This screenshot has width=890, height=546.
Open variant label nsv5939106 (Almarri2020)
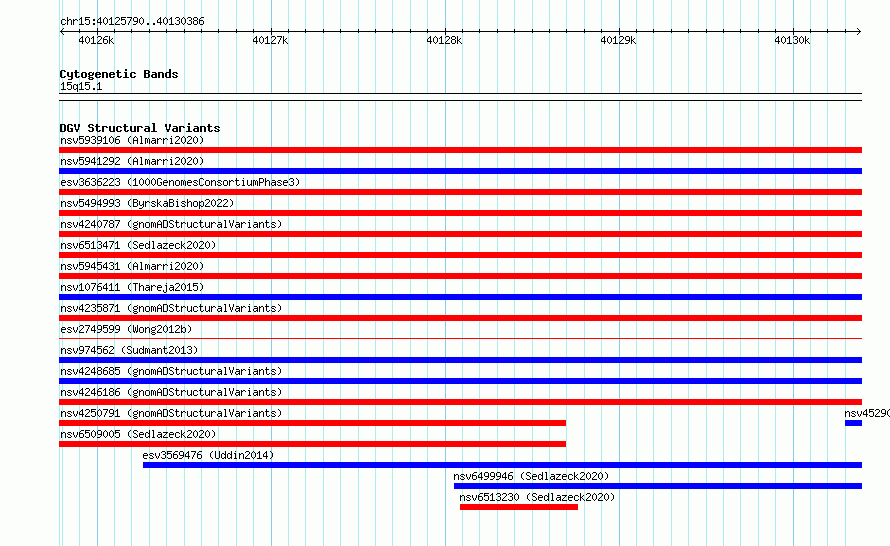point(132,140)
